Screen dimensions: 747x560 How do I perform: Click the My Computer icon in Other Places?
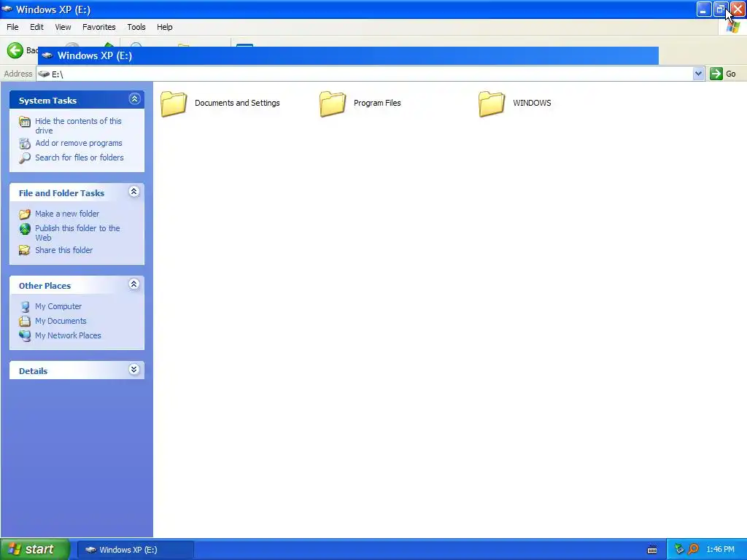25,307
